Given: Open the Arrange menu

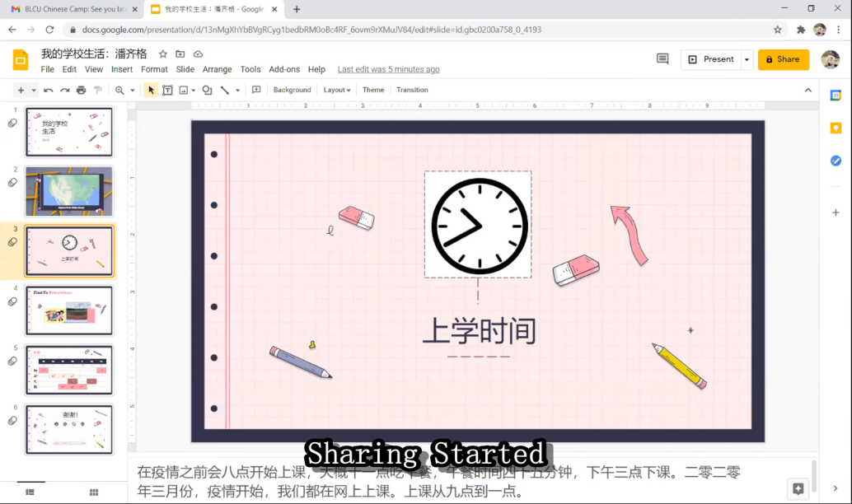Looking at the screenshot, I should [x=217, y=69].
